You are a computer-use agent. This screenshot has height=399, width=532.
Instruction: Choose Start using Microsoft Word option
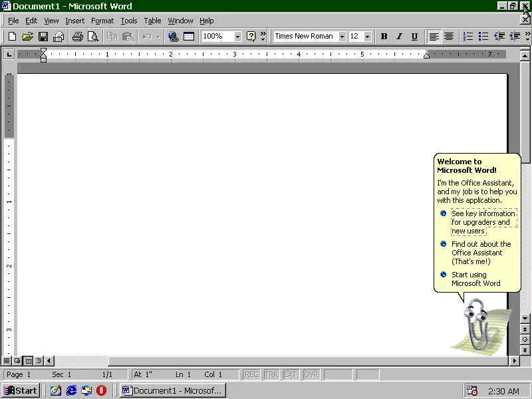point(475,279)
